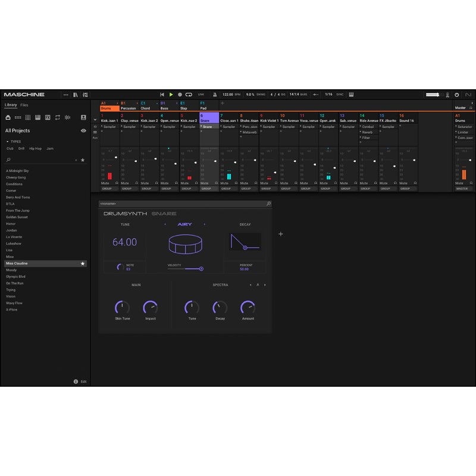The height and width of the screenshot is (476, 476).
Task: Switch to the Files tab
Action: point(24,105)
